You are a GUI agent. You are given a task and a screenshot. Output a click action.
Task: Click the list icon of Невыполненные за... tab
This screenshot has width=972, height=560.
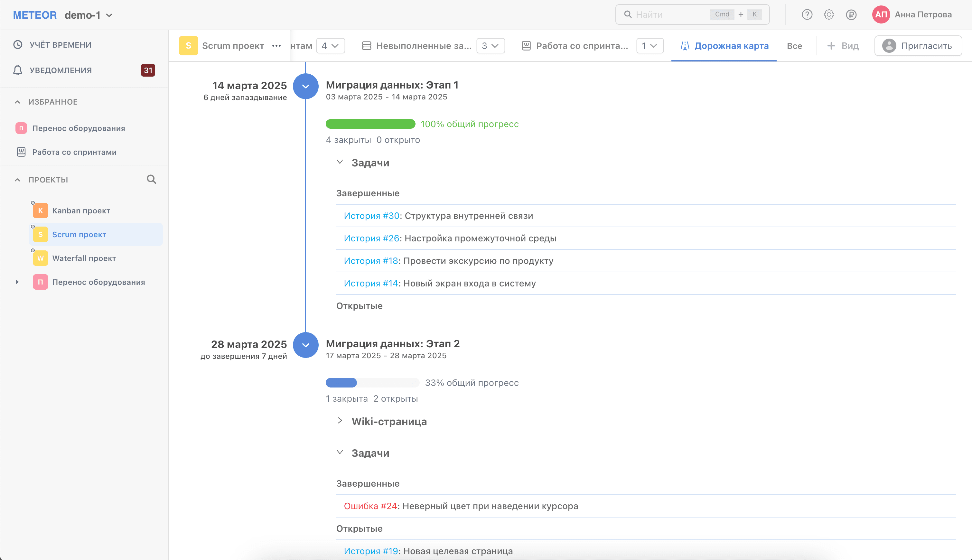367,46
